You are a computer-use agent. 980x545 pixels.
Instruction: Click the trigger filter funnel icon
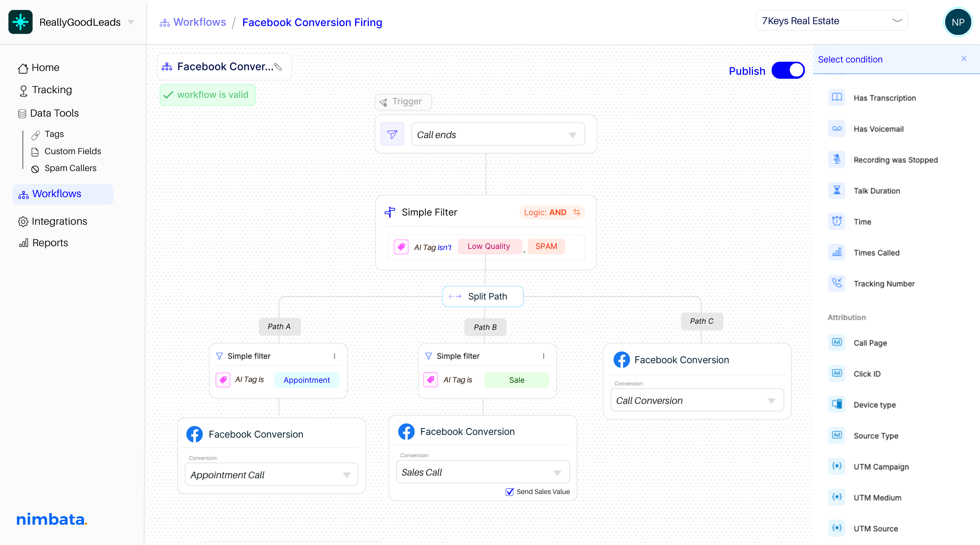point(392,134)
